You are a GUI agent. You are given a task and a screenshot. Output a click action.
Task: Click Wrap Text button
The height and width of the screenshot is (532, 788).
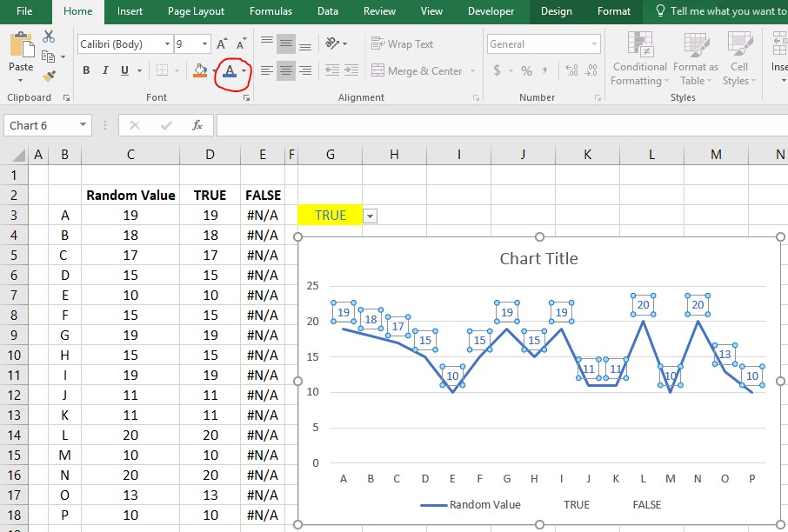[x=402, y=44]
